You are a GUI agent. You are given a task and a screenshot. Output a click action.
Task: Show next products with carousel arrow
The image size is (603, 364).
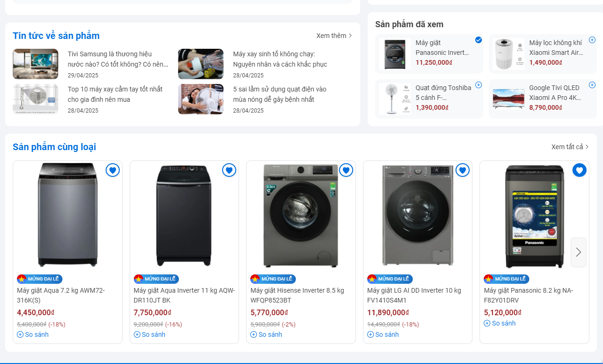point(578,252)
